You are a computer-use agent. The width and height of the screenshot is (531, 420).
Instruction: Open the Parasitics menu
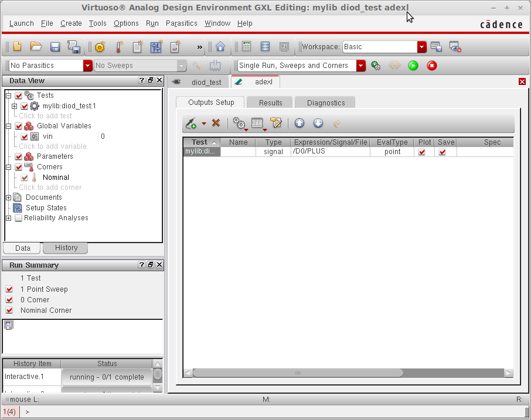coord(181,23)
